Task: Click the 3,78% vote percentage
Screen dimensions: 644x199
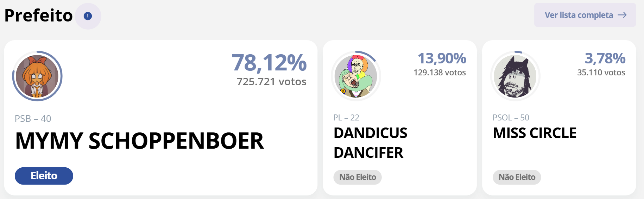Action: (x=605, y=58)
